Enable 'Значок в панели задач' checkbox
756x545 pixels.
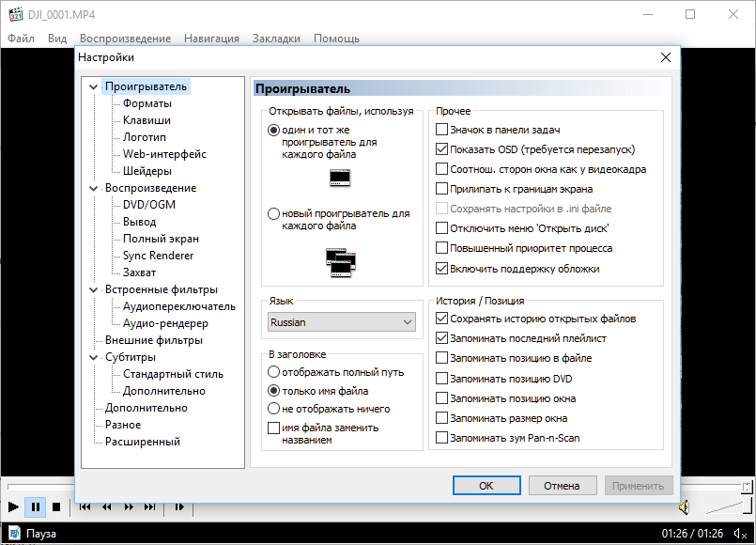441,130
